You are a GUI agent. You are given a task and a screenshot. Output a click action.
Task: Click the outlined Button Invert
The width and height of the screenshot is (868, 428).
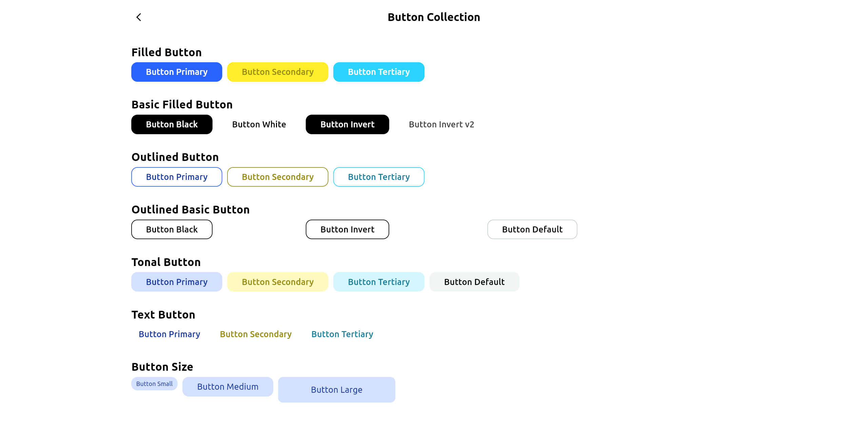(348, 229)
